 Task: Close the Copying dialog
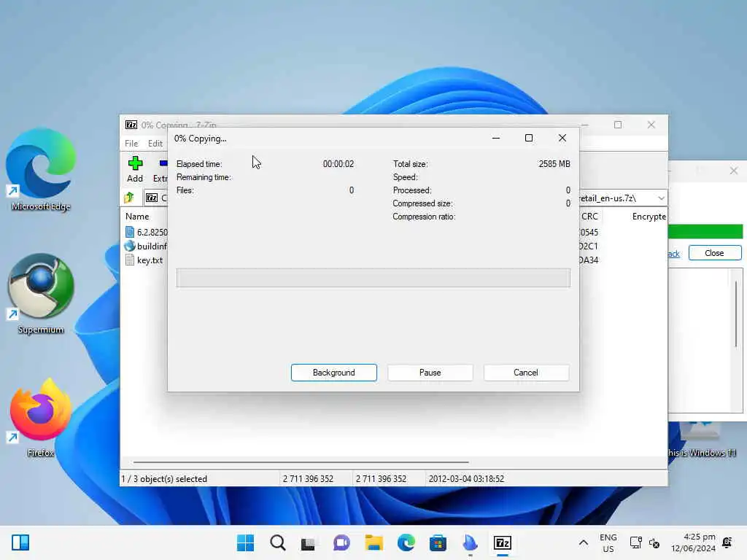click(x=562, y=138)
